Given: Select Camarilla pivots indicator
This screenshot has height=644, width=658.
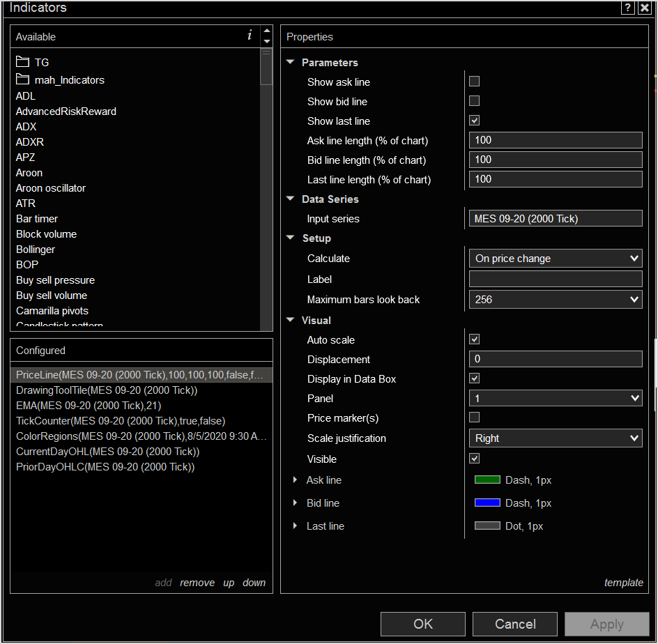Looking at the screenshot, I should point(52,311).
